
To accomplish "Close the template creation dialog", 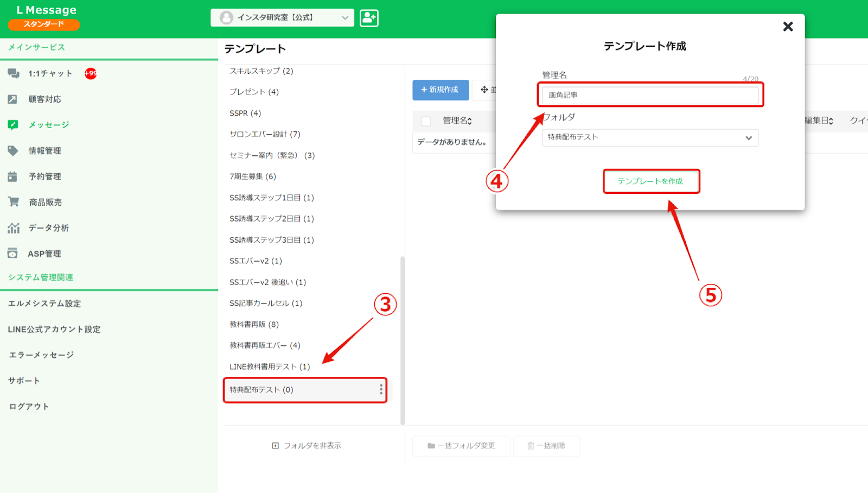I will click(788, 27).
